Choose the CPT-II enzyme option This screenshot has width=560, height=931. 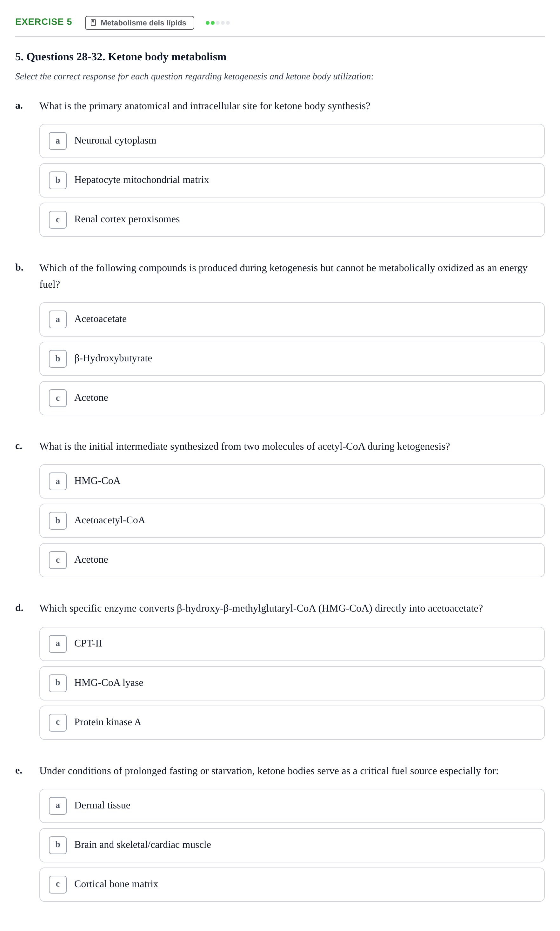(x=292, y=644)
